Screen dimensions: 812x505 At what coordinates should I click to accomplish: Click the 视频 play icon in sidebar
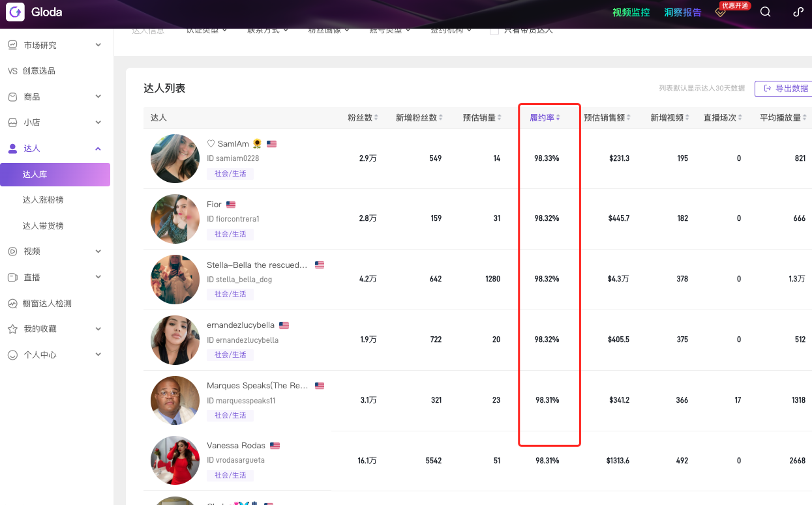point(12,252)
